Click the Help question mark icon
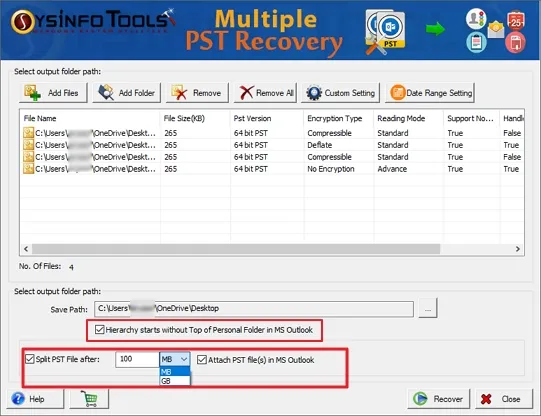Screen dimensions: 541x416 18,399
